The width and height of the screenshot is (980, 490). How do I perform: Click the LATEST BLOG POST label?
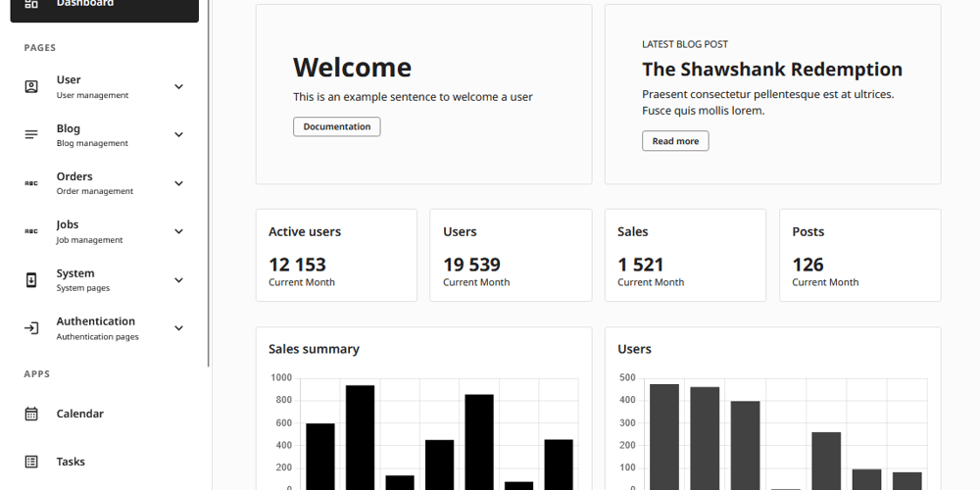click(685, 44)
